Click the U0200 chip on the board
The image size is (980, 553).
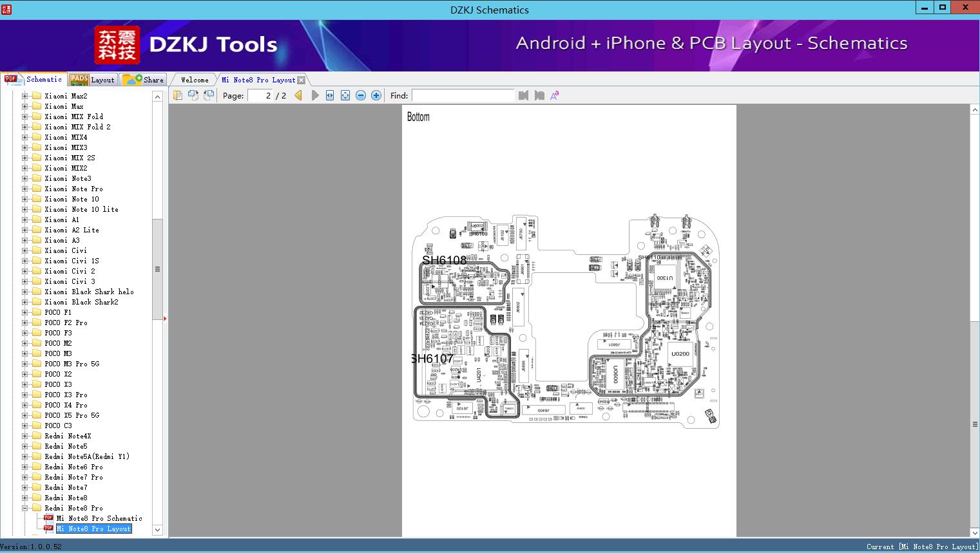[680, 353]
